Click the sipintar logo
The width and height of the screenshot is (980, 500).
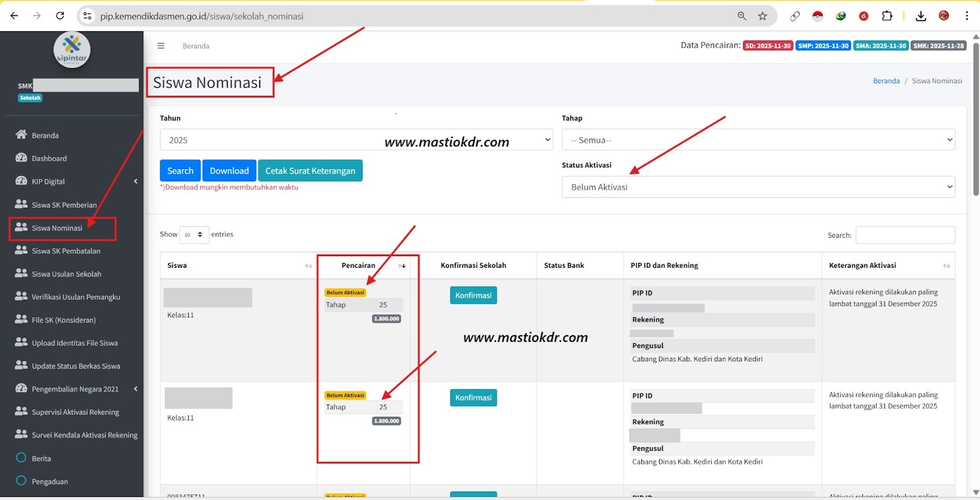tap(72, 50)
